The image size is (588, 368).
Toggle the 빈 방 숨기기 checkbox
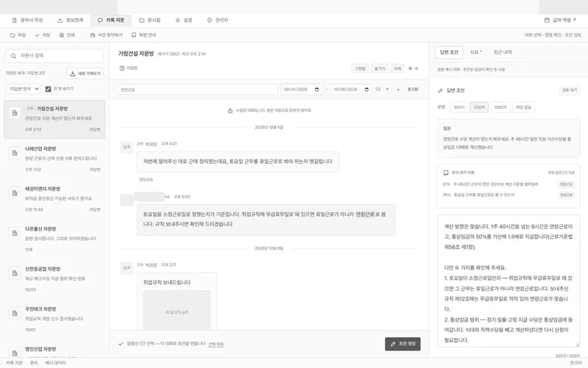[x=48, y=89]
